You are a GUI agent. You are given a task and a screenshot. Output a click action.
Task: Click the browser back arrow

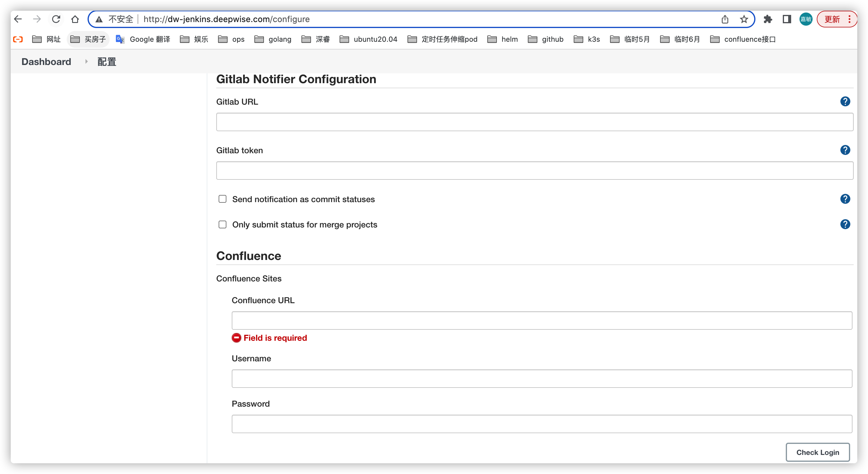point(18,19)
